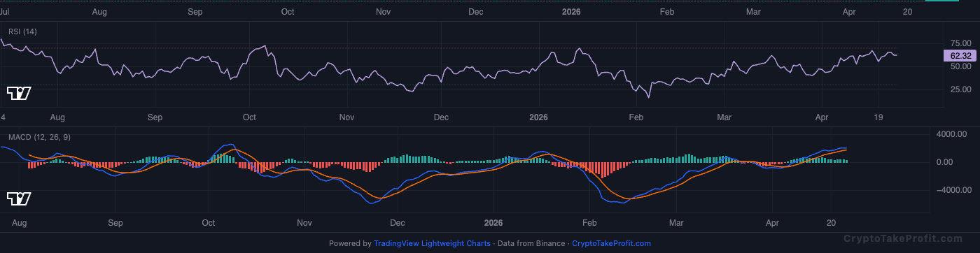
Task: Open the TradingView Lightweight Charts link
Action: coord(432,243)
